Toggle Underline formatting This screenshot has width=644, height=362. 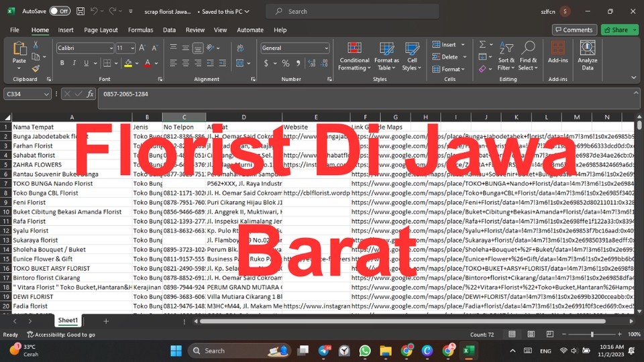click(86, 63)
